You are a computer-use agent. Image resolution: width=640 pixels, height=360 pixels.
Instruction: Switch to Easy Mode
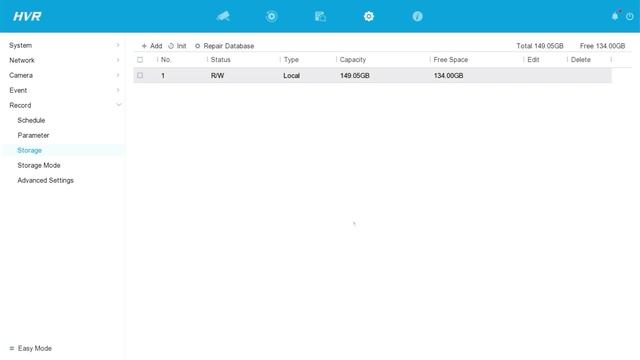[x=35, y=348]
